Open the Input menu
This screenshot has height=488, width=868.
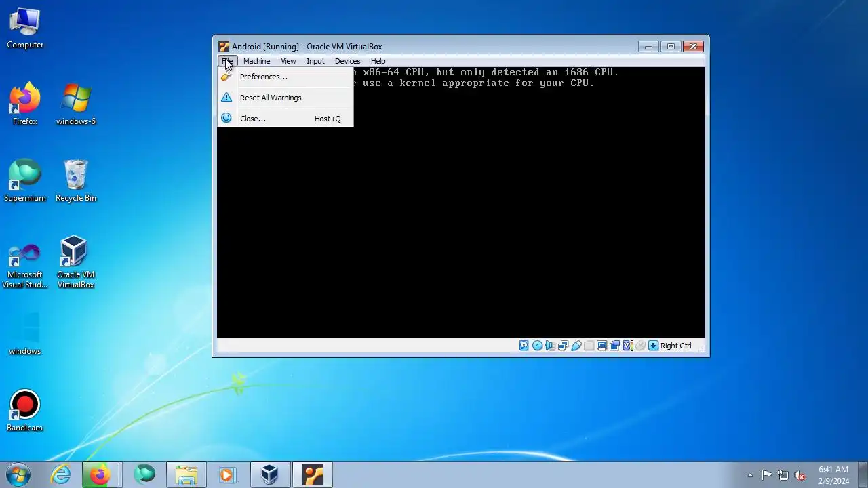pyautogui.click(x=315, y=61)
